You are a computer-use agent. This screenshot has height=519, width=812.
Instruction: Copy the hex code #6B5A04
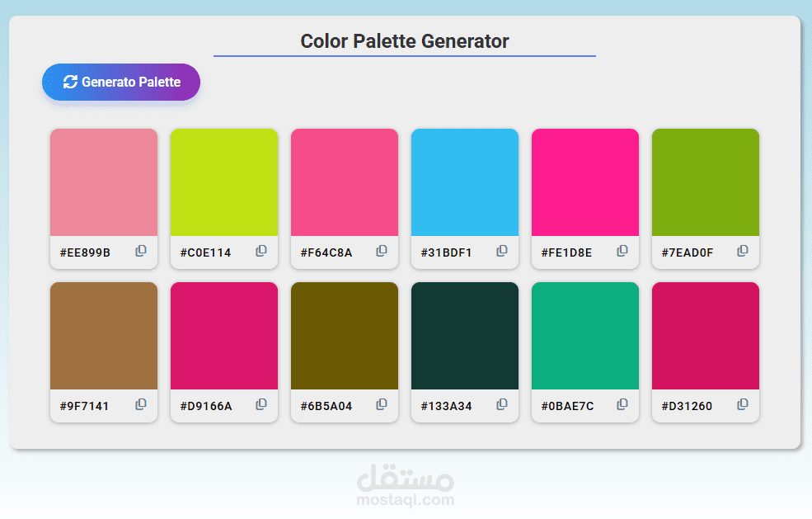coord(381,404)
